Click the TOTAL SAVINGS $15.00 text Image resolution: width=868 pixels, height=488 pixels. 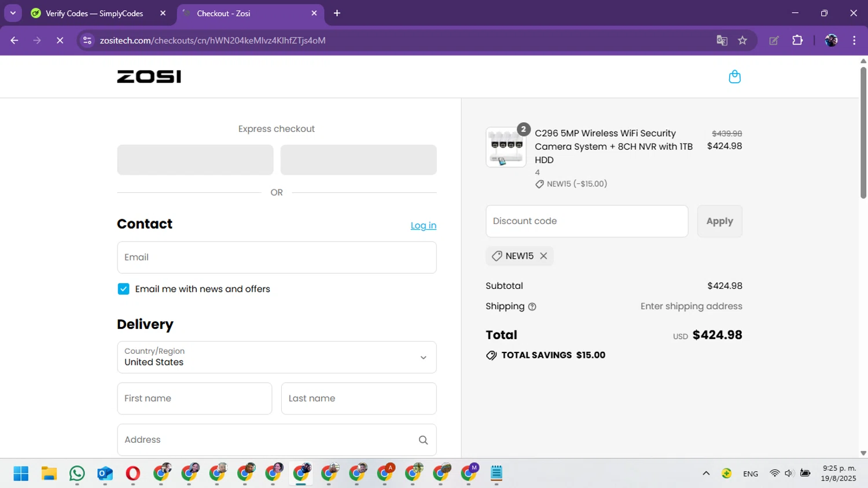click(553, 355)
